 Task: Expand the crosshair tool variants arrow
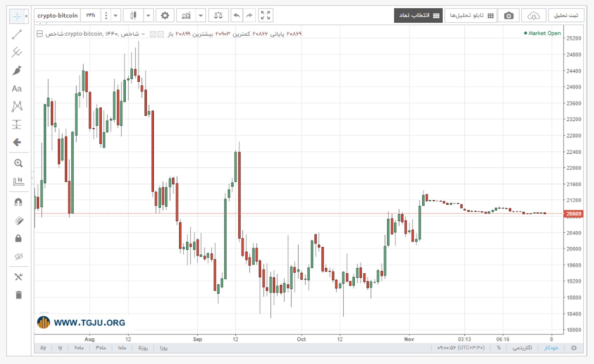tap(26, 16)
